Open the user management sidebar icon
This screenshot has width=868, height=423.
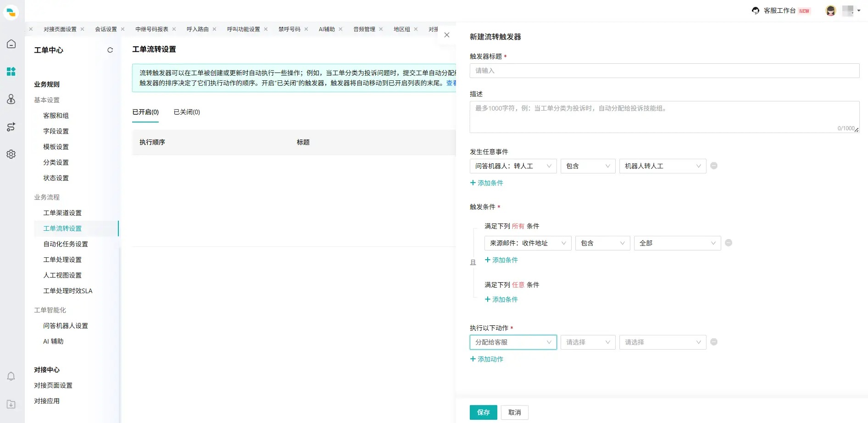(11, 99)
